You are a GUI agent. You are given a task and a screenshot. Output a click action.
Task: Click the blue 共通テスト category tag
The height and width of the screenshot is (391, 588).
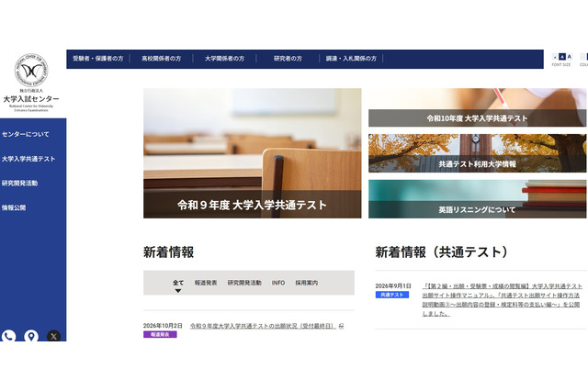(392, 295)
